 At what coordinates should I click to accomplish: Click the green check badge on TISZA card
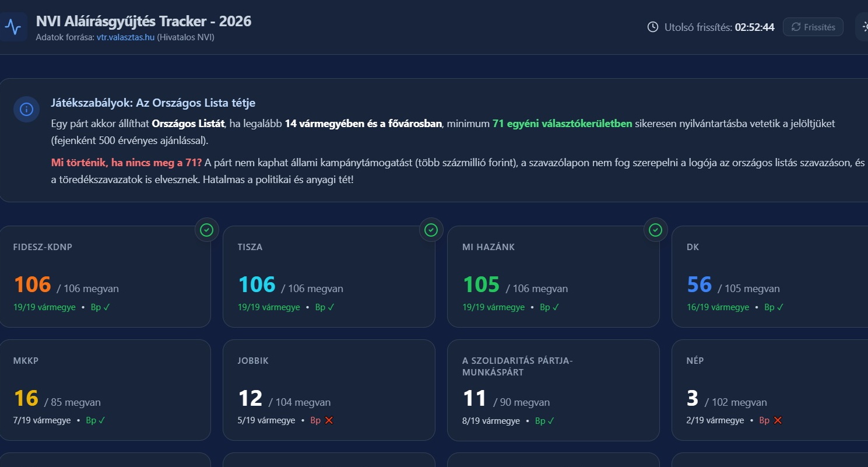pyautogui.click(x=431, y=230)
